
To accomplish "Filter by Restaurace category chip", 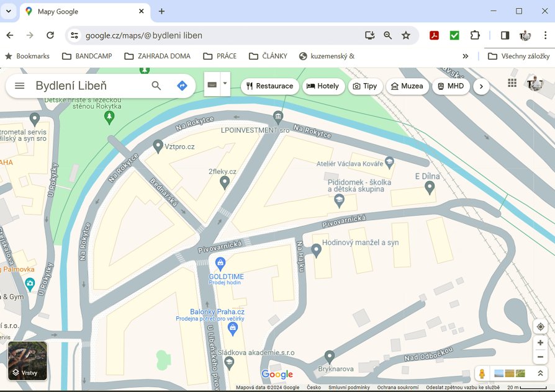I will 269,86.
